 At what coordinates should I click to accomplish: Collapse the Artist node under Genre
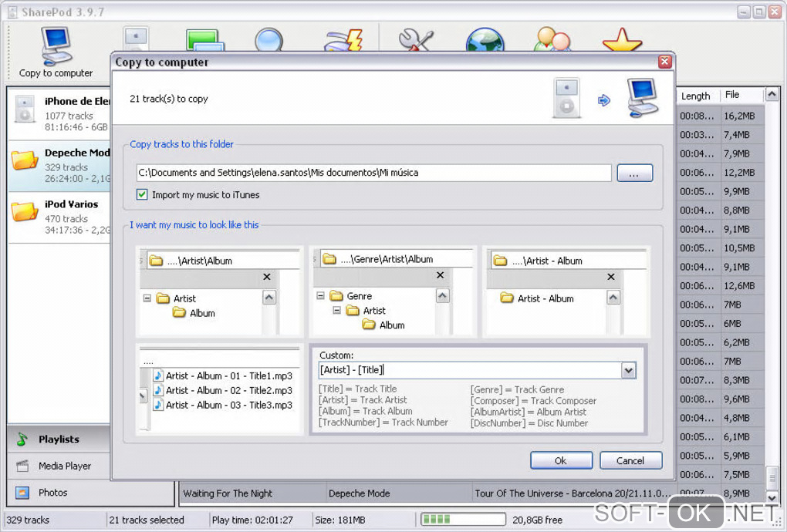pos(336,311)
